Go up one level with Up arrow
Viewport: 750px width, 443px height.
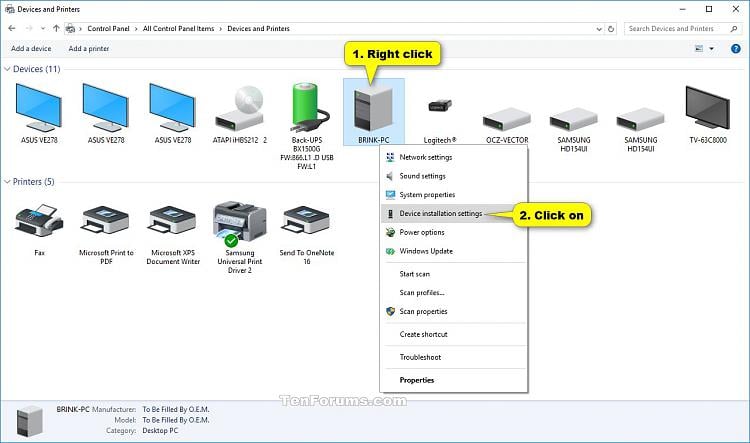[x=56, y=29]
